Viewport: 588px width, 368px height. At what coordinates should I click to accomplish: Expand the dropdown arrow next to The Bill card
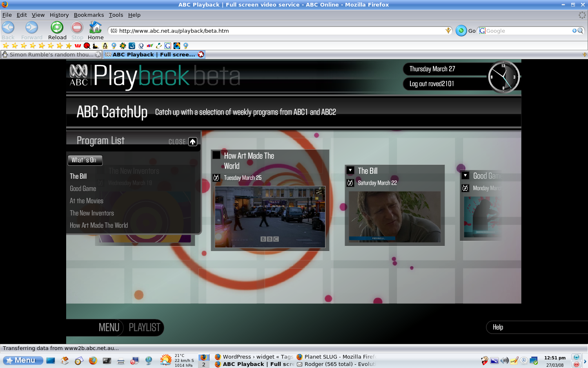(x=350, y=170)
